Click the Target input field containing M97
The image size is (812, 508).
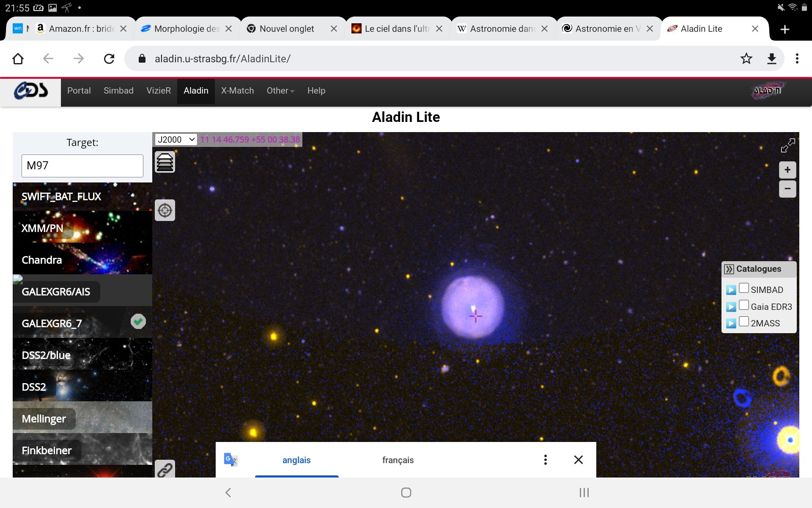click(82, 166)
